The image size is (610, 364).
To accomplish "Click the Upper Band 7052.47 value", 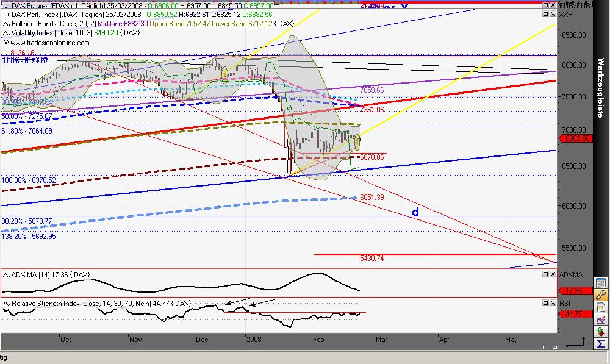I will click(x=180, y=24).
